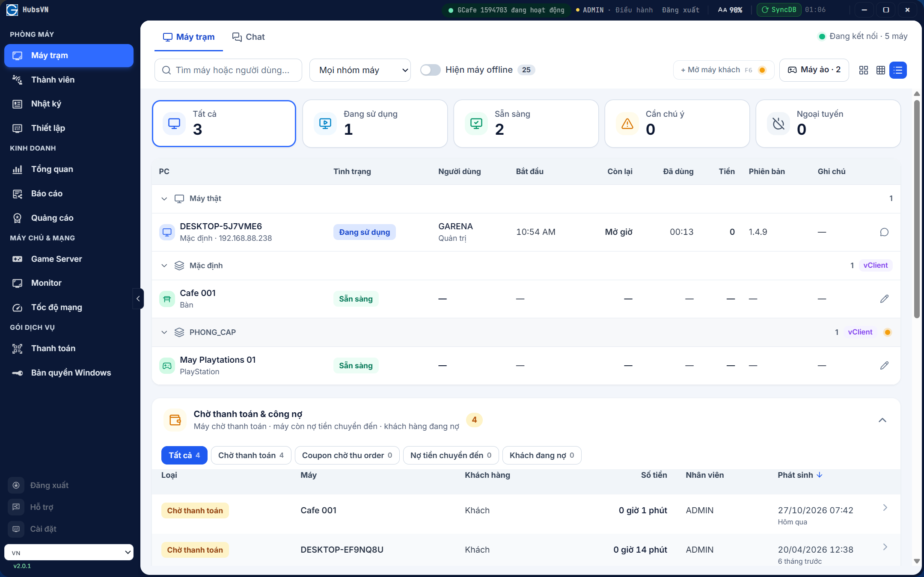This screenshot has width=924, height=577.
Task: Click SyncDB button in title bar
Action: [779, 10]
